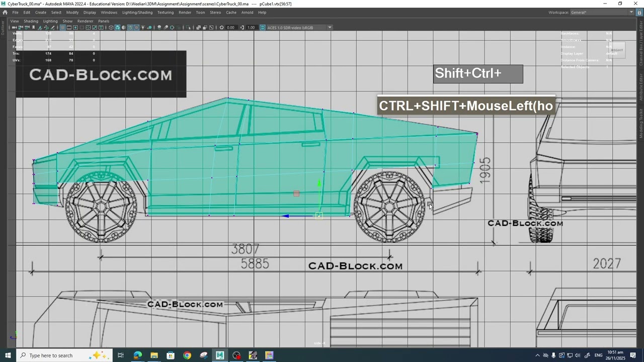Image resolution: width=644 pixels, height=362 pixels.
Task: Click the Windows Start button
Action: [x=8, y=355]
